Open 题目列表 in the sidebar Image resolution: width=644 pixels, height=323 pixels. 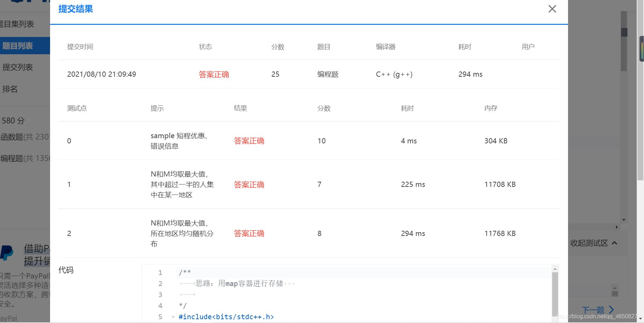pyautogui.click(x=25, y=46)
